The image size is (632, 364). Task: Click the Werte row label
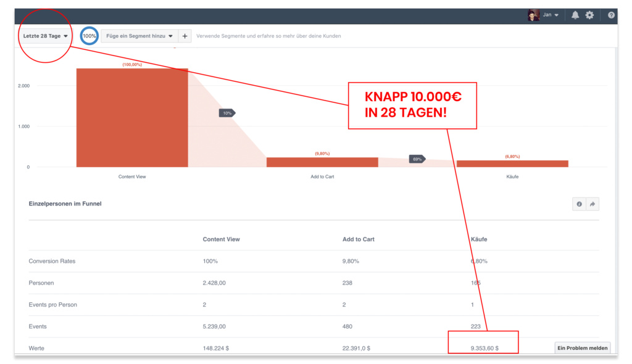coord(36,349)
